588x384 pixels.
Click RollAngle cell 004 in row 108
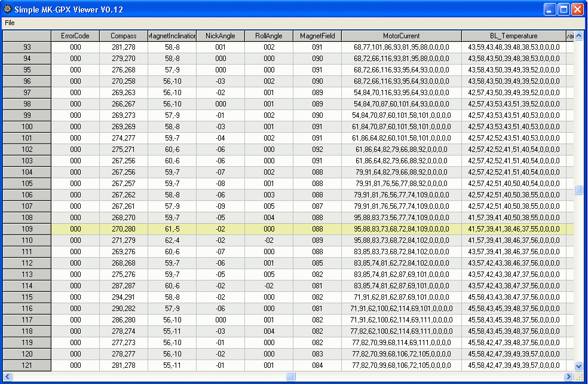coord(269,218)
